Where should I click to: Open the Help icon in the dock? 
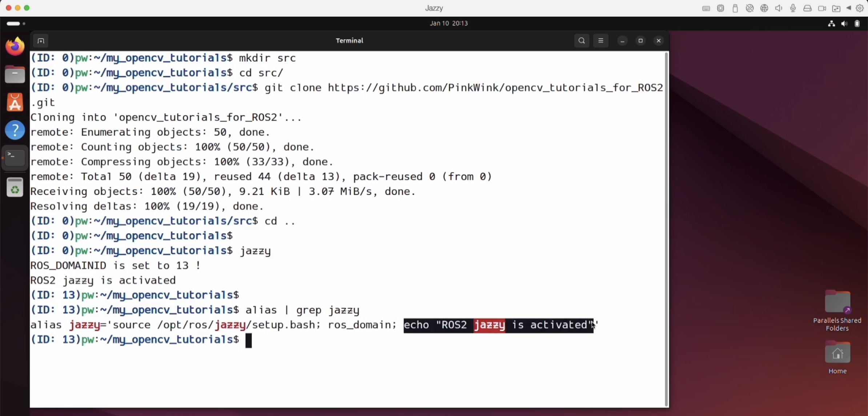[15, 130]
